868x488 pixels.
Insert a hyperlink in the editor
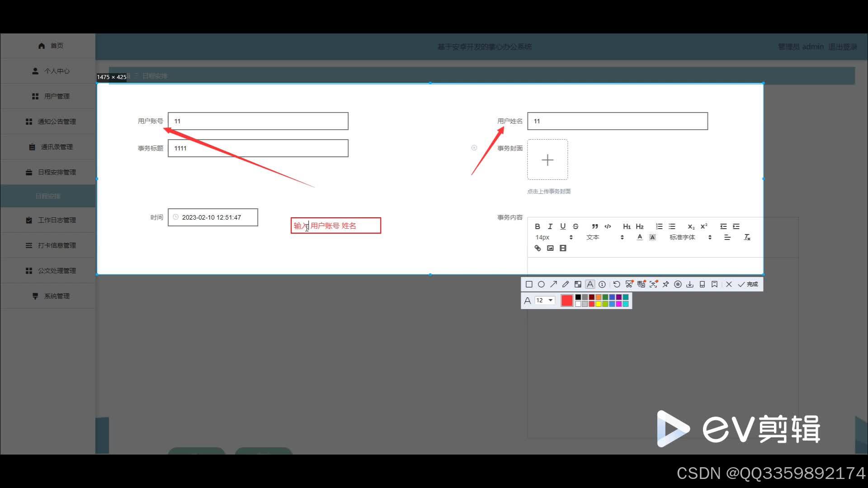(x=538, y=248)
